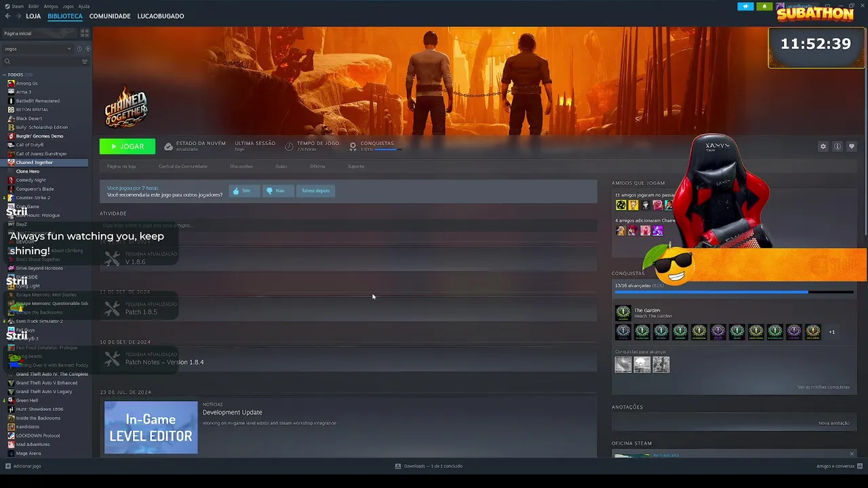Expand the Jogos filter dropdown
This screenshot has width=868, height=488.
click(x=37, y=49)
